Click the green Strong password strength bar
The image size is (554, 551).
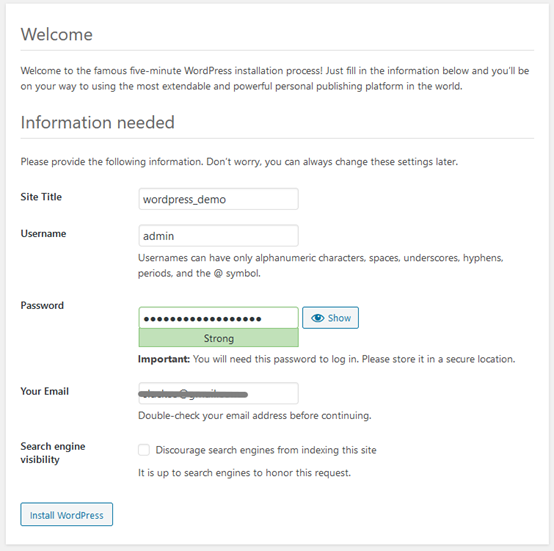point(218,338)
